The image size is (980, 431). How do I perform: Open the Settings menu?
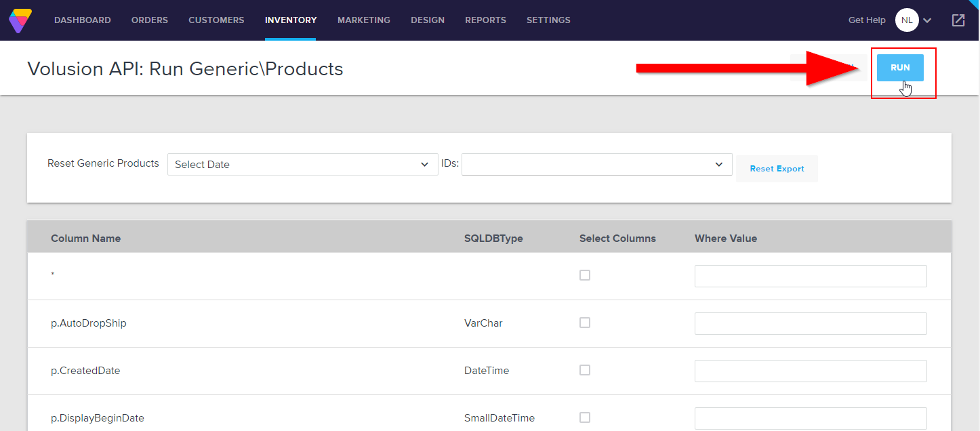(548, 20)
